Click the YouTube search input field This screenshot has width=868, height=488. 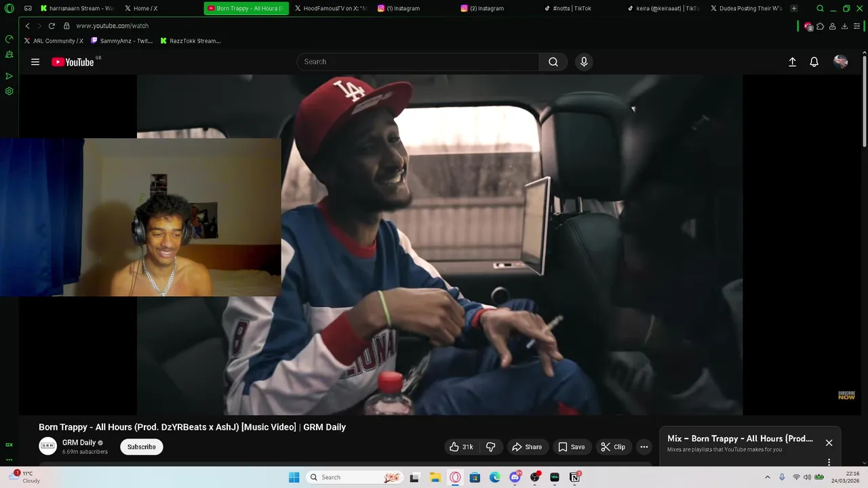point(418,62)
